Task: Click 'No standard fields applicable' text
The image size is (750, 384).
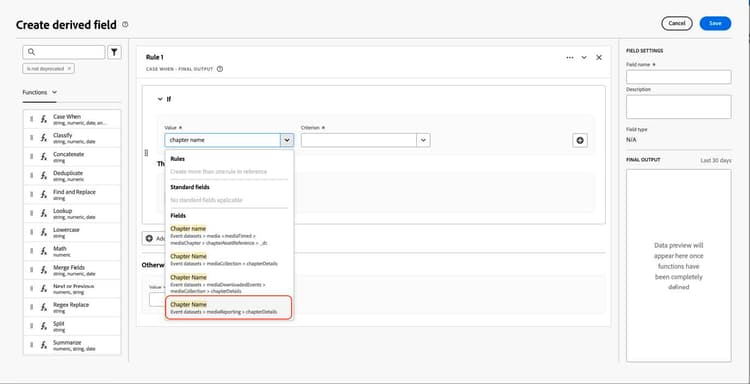Action: (x=206, y=200)
